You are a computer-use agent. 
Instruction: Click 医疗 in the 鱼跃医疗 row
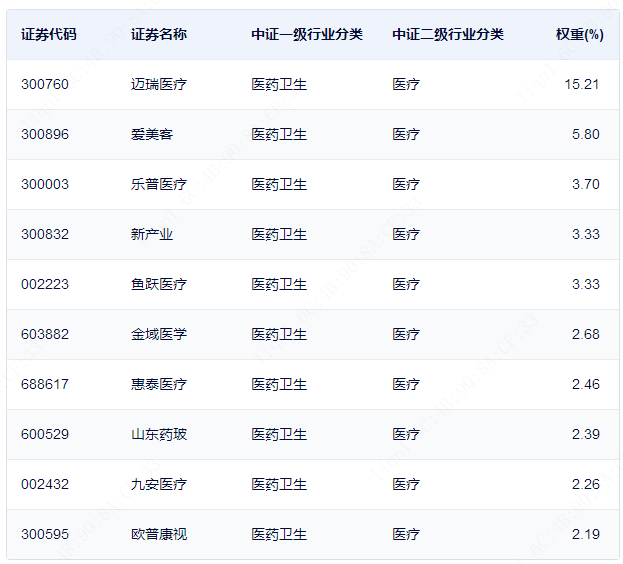406,284
